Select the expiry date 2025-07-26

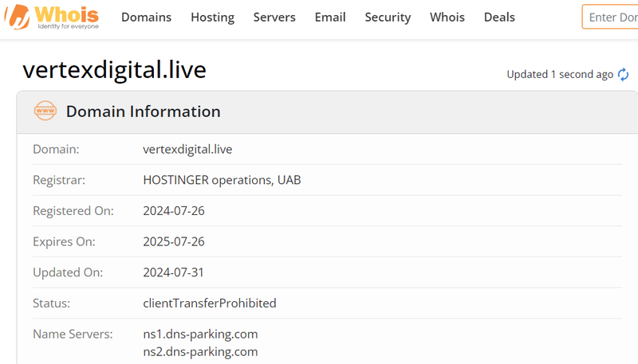coord(174,241)
